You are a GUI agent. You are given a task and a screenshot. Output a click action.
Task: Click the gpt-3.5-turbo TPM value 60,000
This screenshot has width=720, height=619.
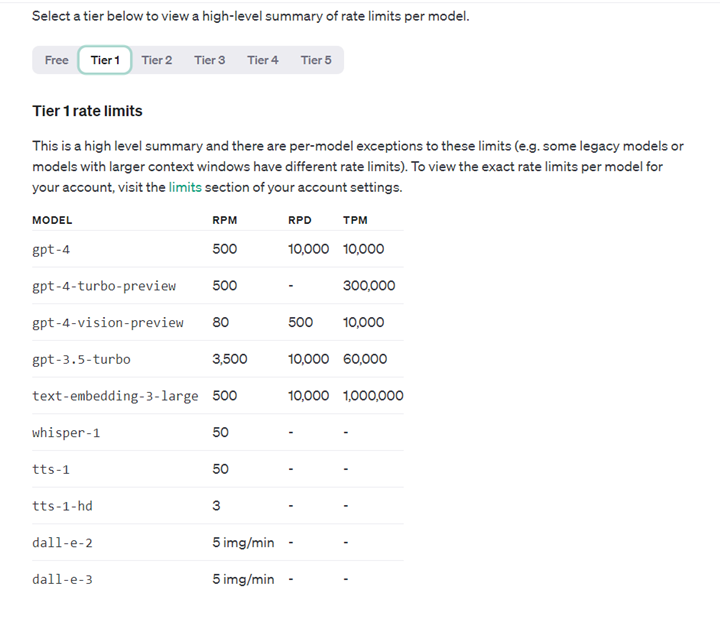365,359
